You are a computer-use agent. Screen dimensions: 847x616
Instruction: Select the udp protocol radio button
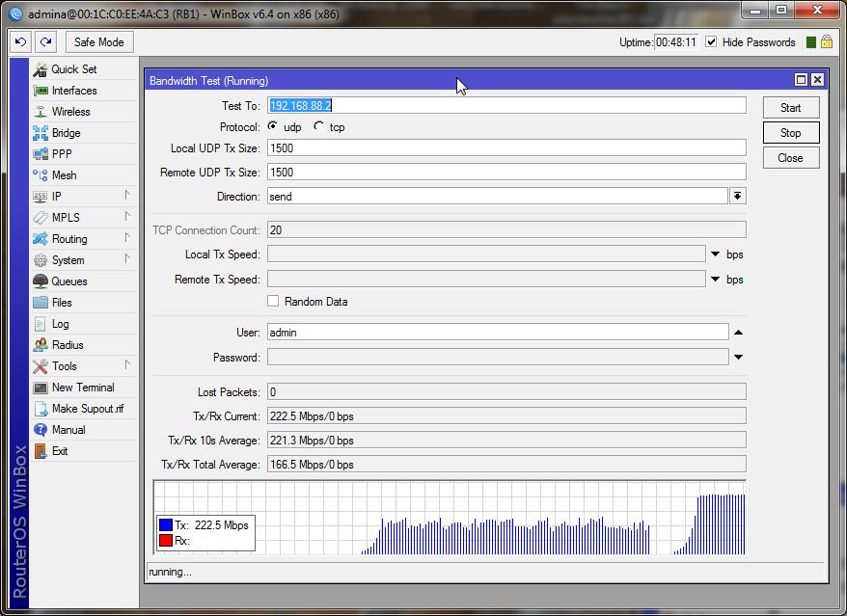(x=273, y=125)
